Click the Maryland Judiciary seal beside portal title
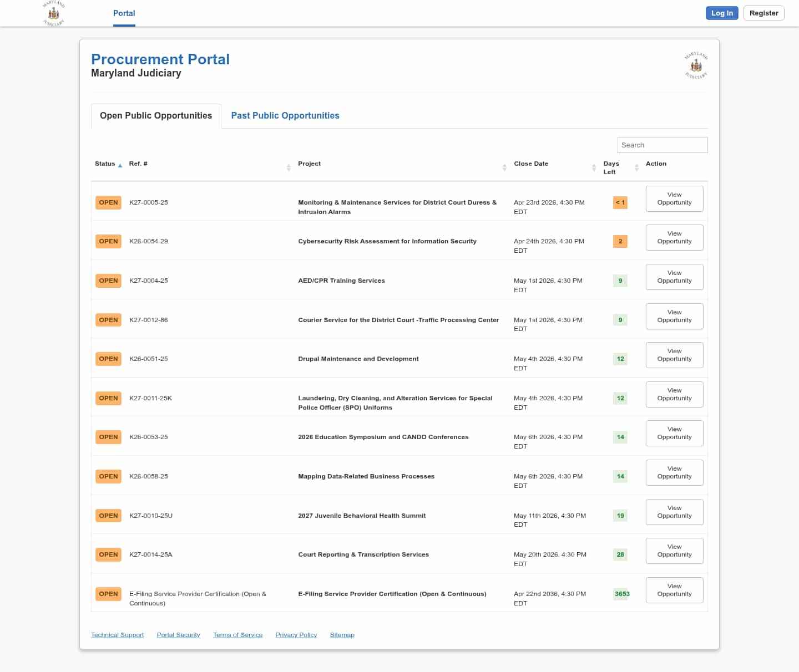799x672 pixels. click(x=696, y=66)
